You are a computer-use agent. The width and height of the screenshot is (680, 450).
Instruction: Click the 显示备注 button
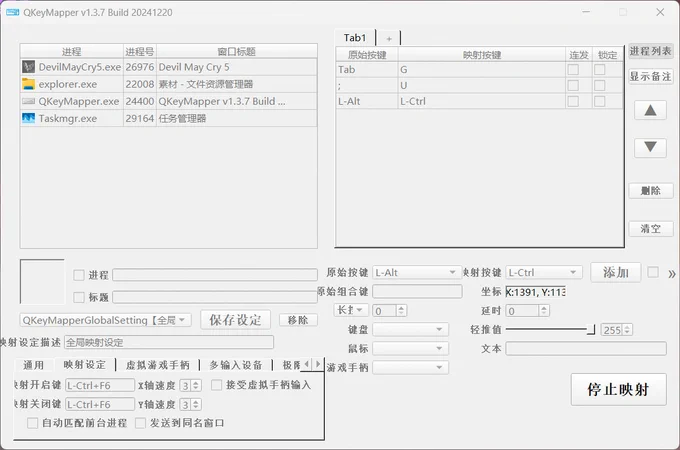pos(651,77)
